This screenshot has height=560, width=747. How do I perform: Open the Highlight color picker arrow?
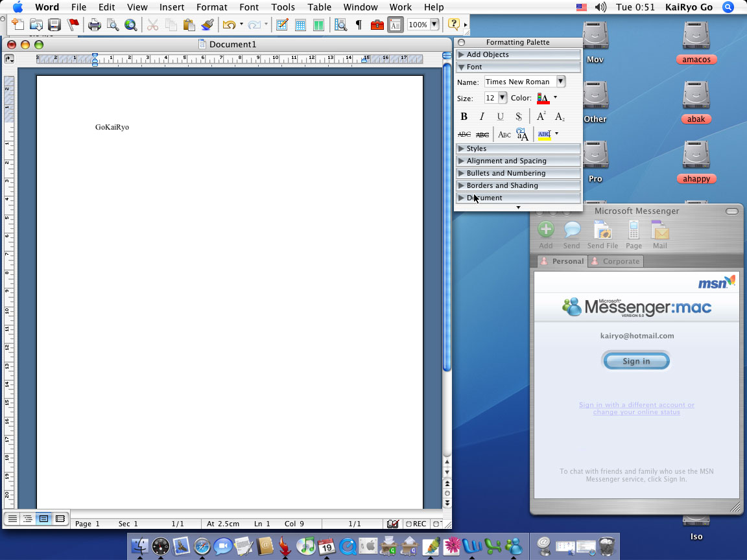(556, 134)
